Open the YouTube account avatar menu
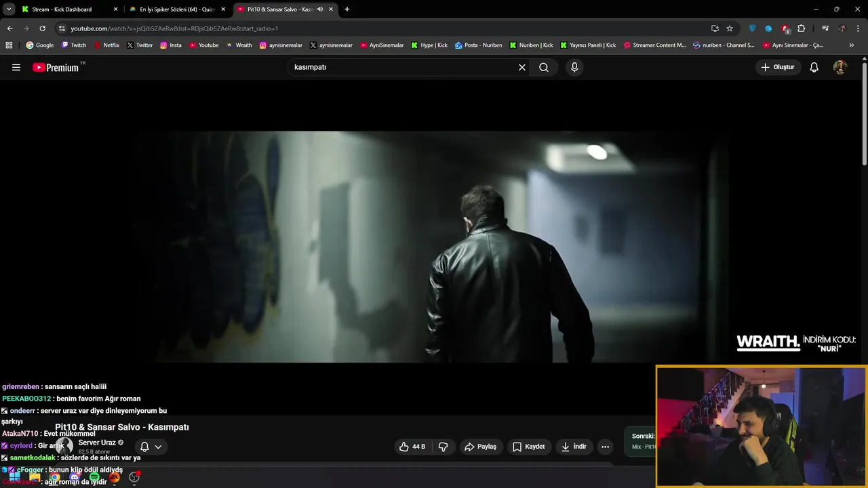The height and width of the screenshot is (488, 868). 840,67
